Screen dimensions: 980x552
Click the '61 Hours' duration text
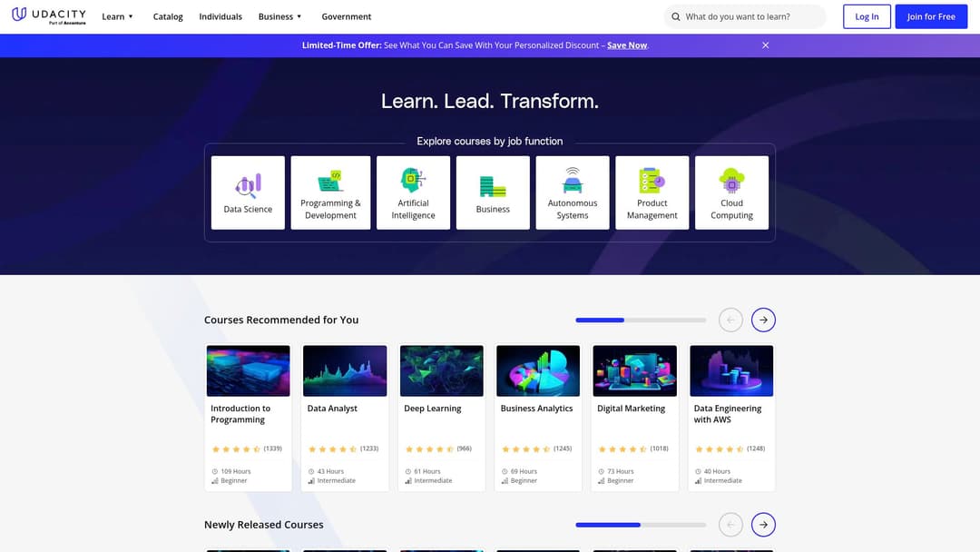point(427,471)
